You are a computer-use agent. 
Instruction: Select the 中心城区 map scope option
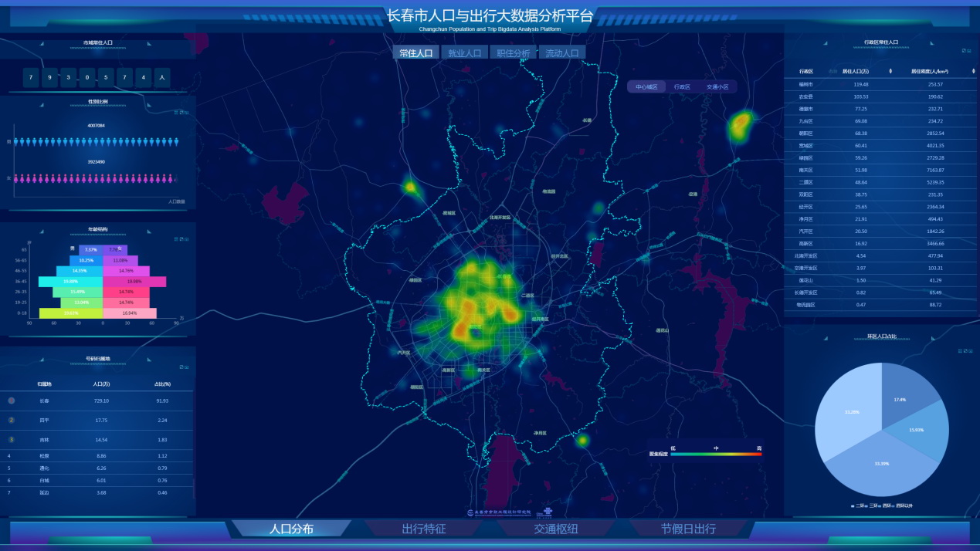pyautogui.click(x=646, y=87)
